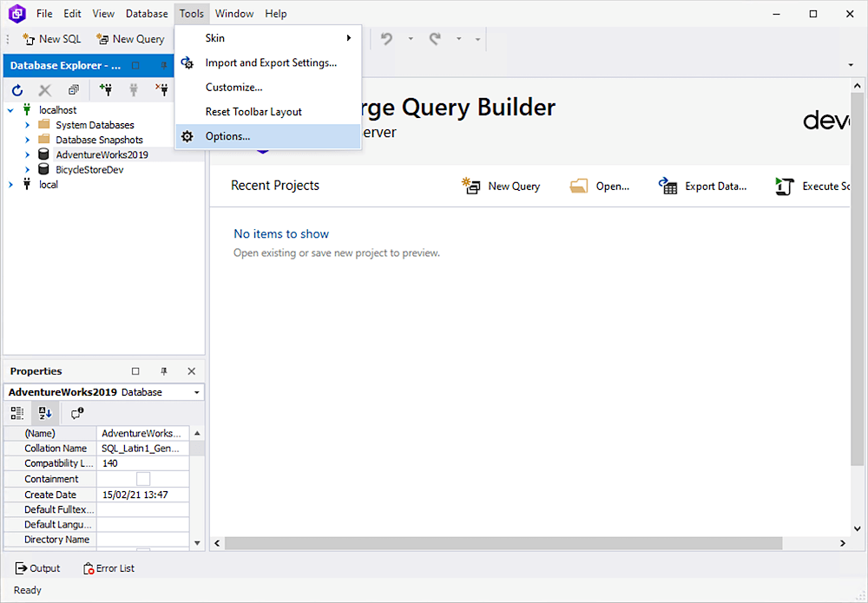Image resolution: width=868 pixels, height=603 pixels.
Task: Open the document tabs dropdown arrow at right
Action: [851, 65]
